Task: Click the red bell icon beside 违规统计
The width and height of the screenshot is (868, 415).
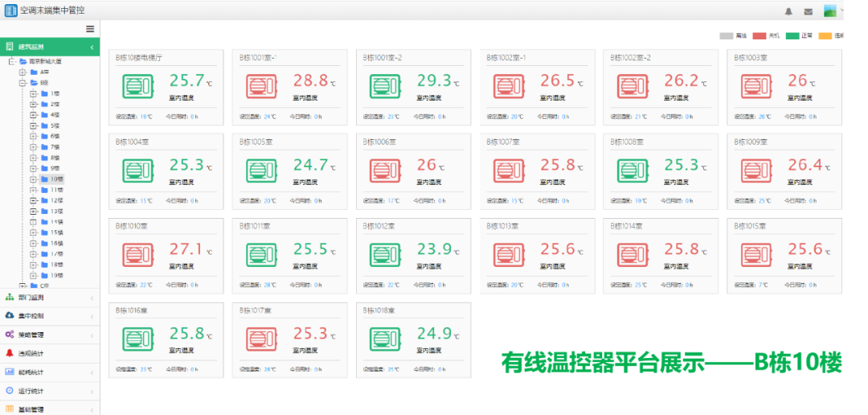Action: pyautogui.click(x=10, y=353)
